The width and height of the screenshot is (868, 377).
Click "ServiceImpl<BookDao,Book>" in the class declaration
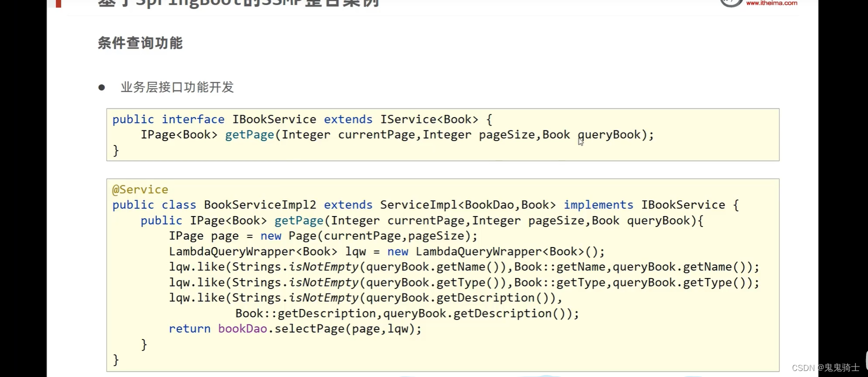point(468,205)
